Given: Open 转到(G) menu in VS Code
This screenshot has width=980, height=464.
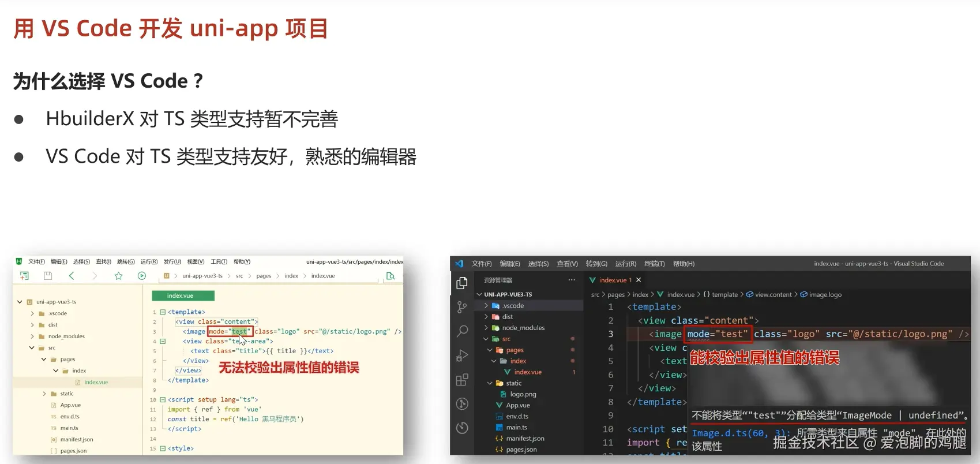Looking at the screenshot, I should tap(596, 264).
